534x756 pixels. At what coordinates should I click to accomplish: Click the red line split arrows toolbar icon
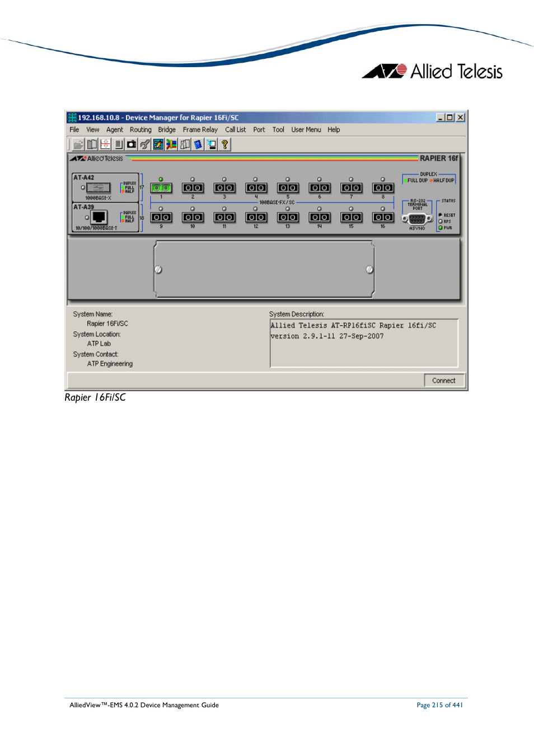pyautogui.click(x=105, y=144)
